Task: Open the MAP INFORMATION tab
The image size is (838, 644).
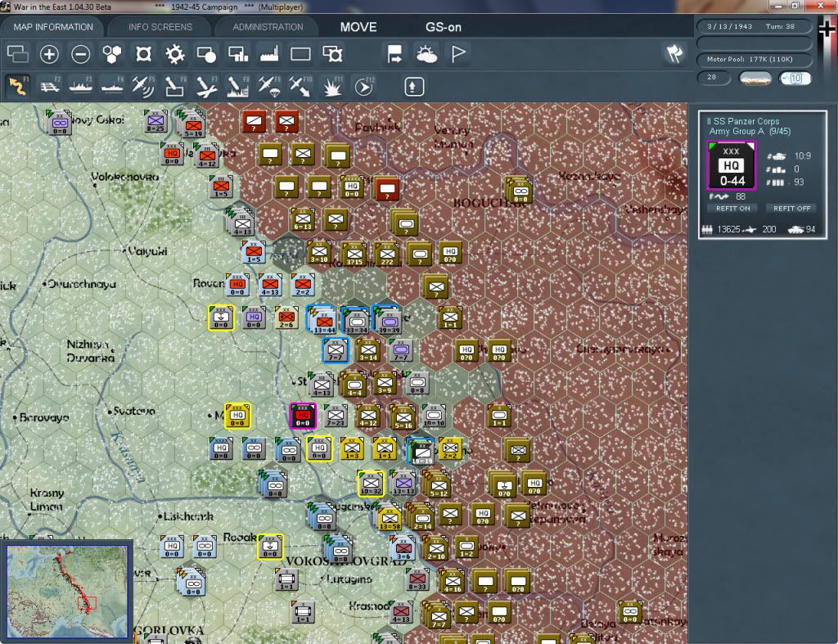Action: point(53,27)
